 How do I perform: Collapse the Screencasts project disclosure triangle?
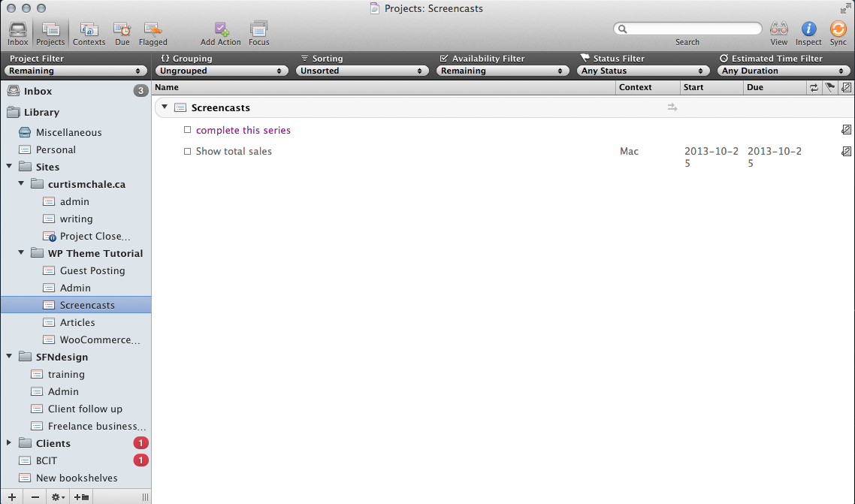click(x=165, y=107)
